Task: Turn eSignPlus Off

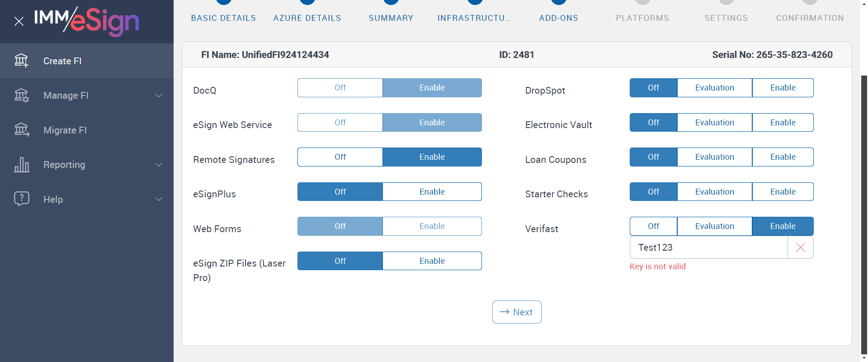Action: pyautogui.click(x=340, y=192)
